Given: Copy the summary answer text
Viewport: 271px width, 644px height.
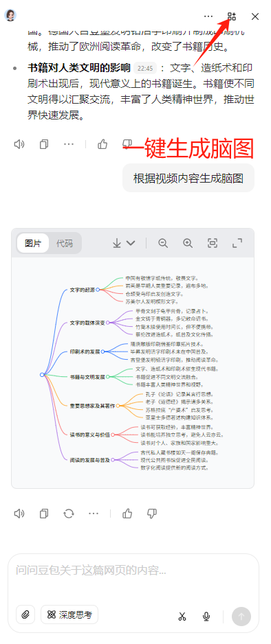Looking at the screenshot, I should tap(44, 145).
